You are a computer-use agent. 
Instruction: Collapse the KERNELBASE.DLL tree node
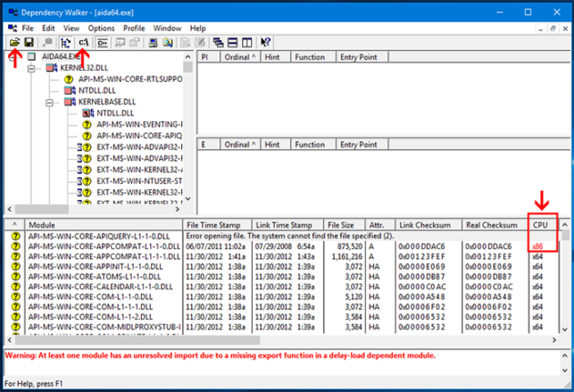point(49,102)
